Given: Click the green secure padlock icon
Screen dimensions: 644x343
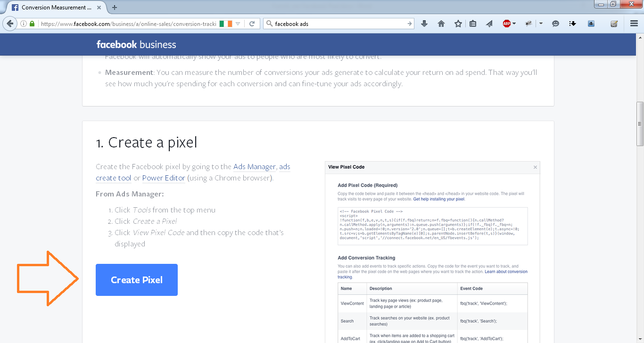Looking at the screenshot, I should pyautogui.click(x=32, y=24).
